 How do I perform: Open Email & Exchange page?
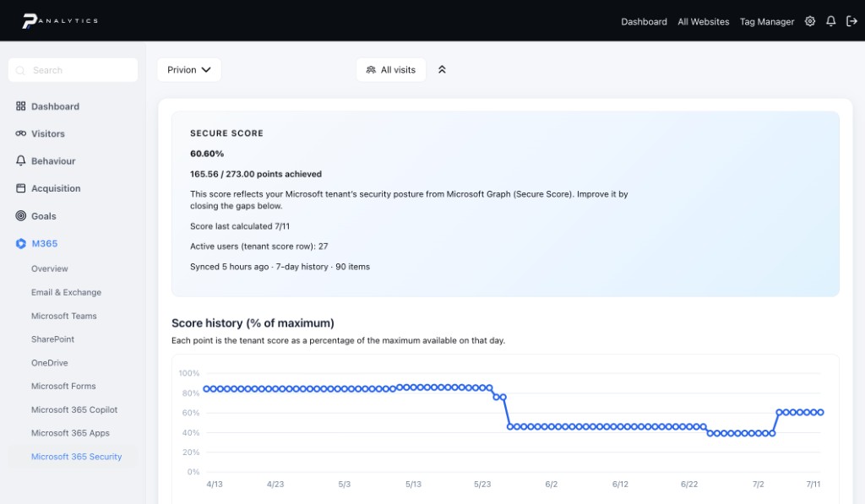click(x=66, y=292)
